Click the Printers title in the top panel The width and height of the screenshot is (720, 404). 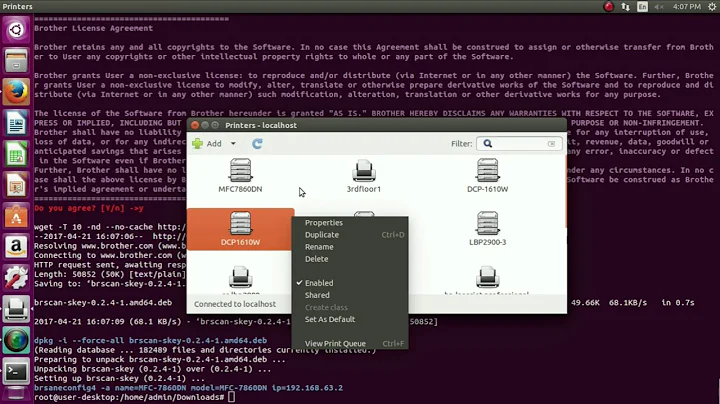(17, 6)
